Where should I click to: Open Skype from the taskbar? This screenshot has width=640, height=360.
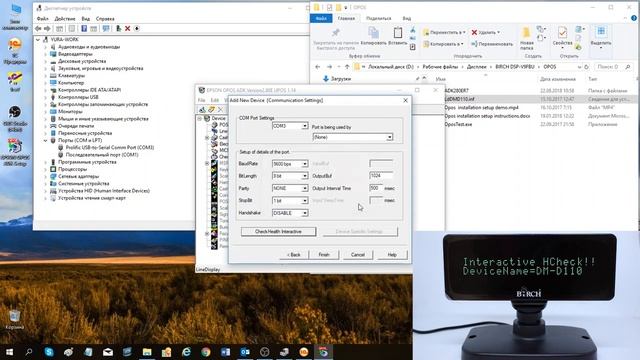pos(49,352)
